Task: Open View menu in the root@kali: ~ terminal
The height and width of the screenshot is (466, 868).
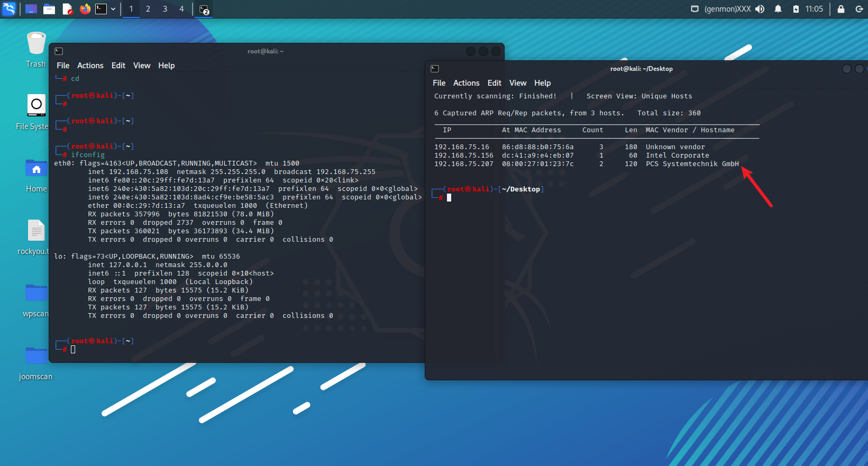Action: (142, 66)
